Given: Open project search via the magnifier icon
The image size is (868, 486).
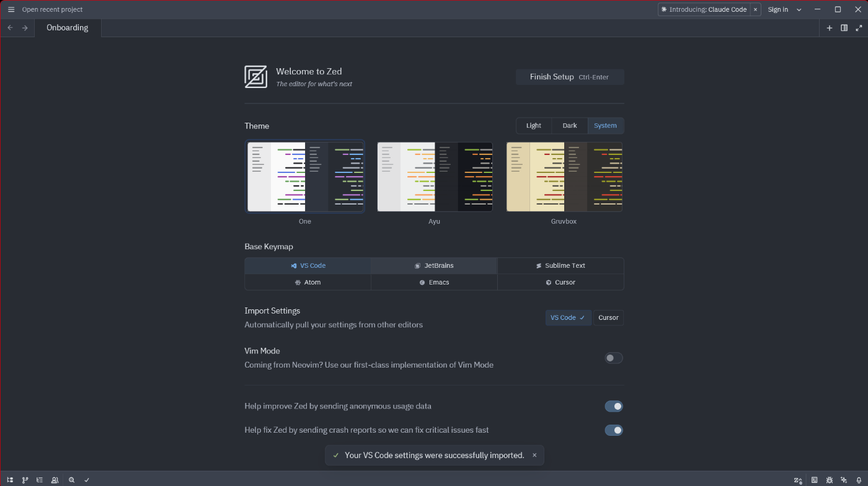Looking at the screenshot, I should [72, 480].
